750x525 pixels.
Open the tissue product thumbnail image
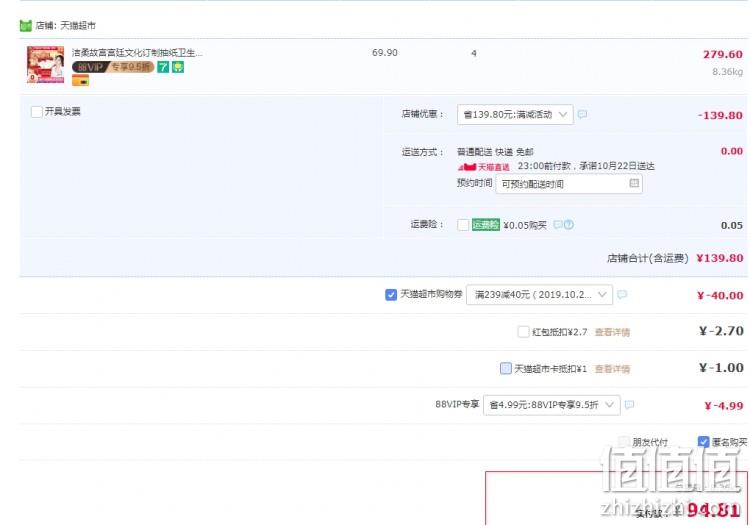[x=45, y=65]
